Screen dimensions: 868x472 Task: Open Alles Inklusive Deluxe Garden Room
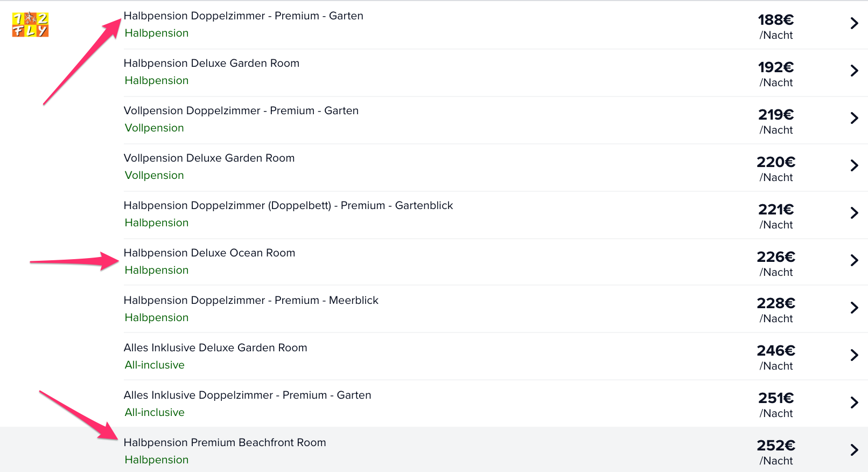215,348
